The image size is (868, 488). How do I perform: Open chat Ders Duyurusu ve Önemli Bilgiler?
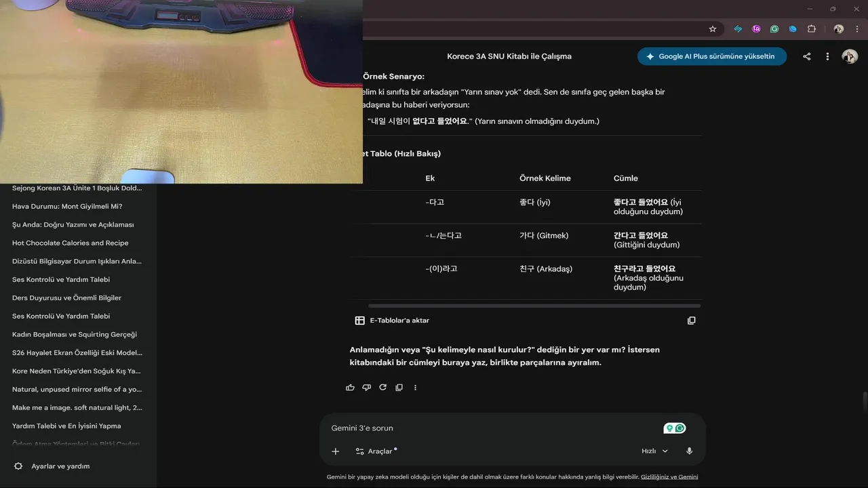[x=67, y=298]
